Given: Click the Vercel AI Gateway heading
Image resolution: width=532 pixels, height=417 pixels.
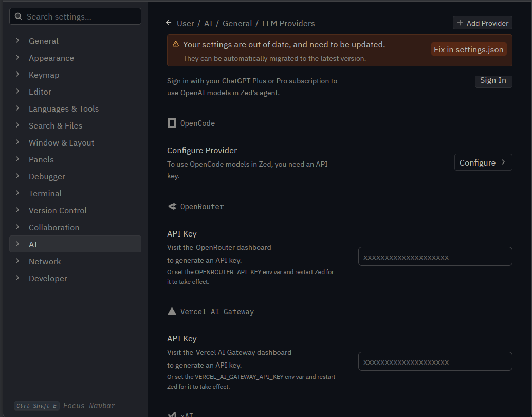Looking at the screenshot, I should (x=217, y=311).
